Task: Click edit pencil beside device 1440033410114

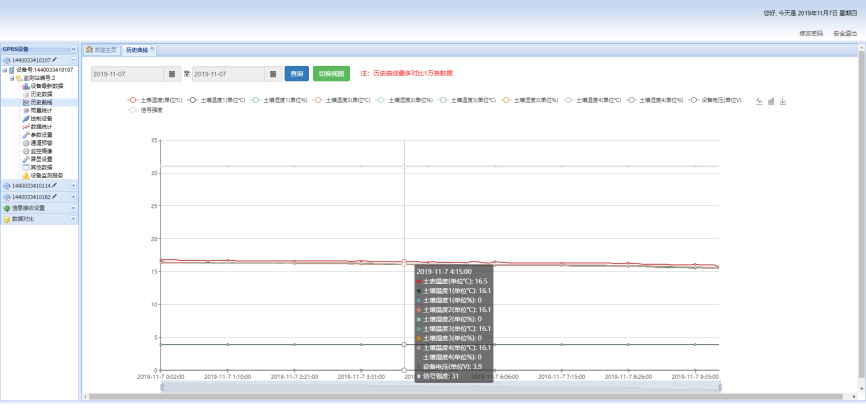Action: coord(54,185)
